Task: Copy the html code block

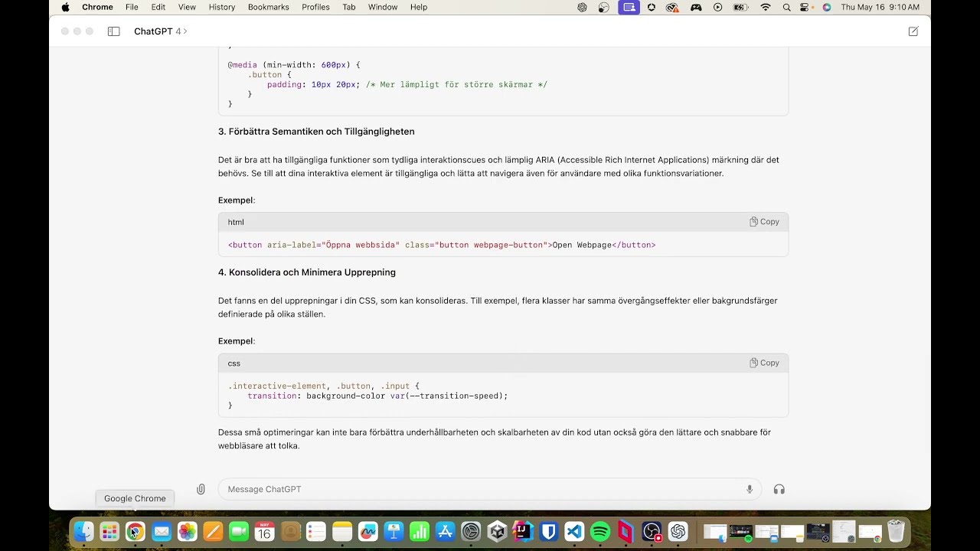Action: [764, 222]
